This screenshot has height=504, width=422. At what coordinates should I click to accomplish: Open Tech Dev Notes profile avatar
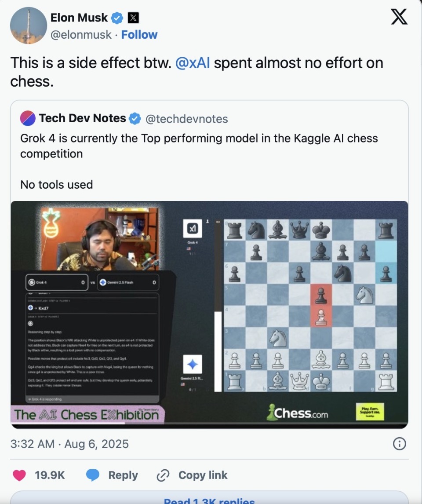[28, 118]
